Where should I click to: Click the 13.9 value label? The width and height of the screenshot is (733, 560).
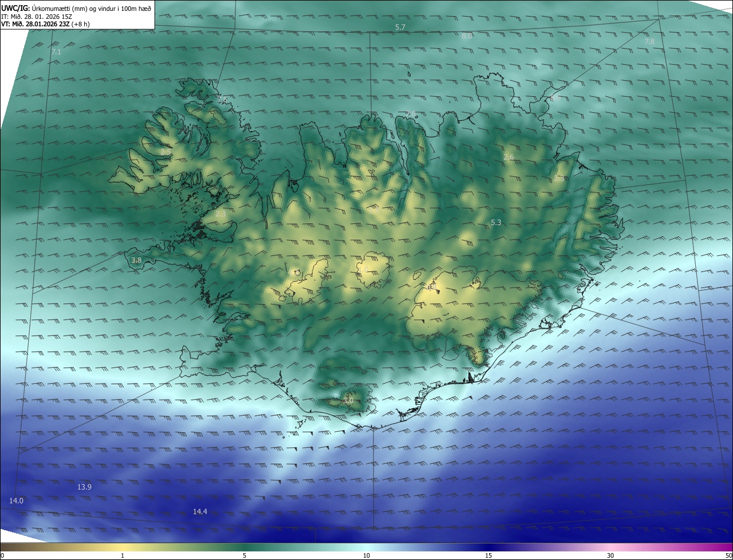pyautogui.click(x=84, y=487)
